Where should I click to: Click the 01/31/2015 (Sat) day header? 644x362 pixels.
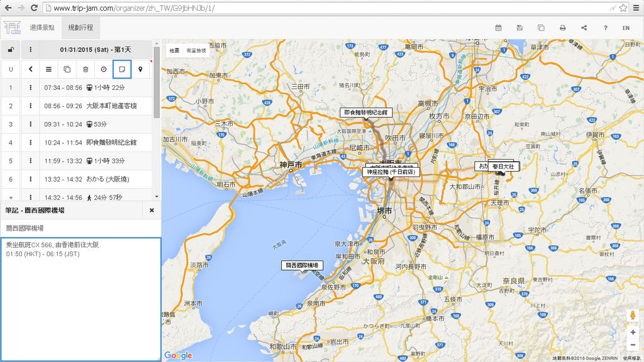pyautogui.click(x=96, y=50)
